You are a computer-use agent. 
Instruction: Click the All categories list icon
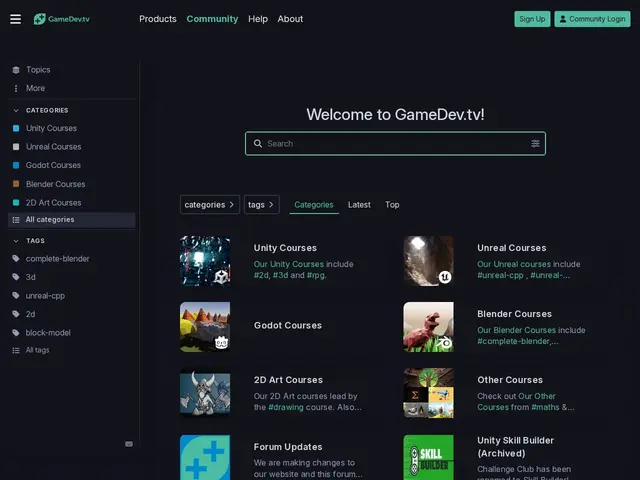pyautogui.click(x=16, y=220)
